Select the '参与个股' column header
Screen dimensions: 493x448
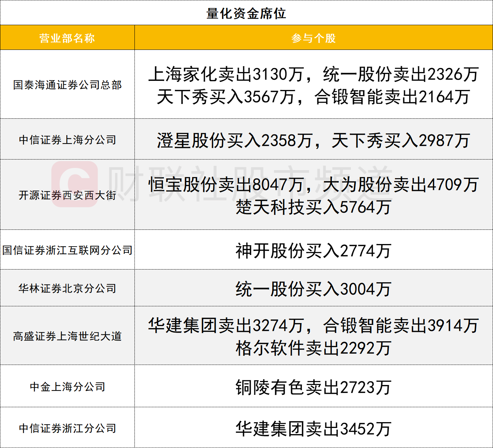tap(314, 38)
